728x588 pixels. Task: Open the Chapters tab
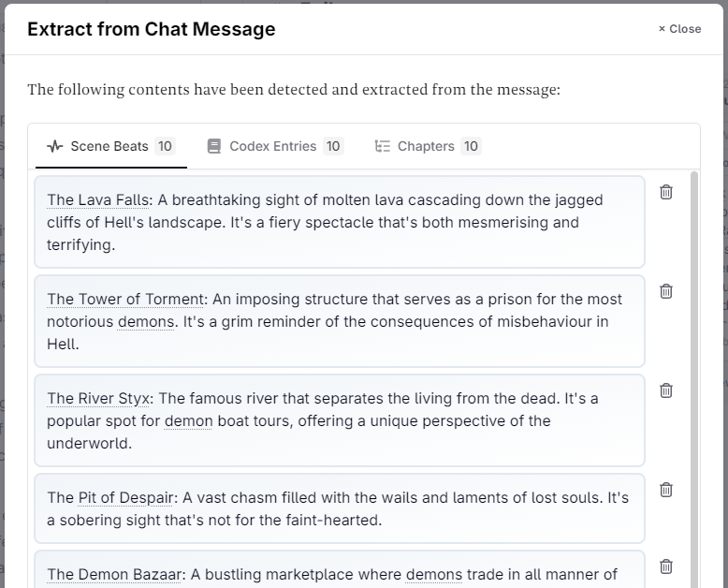pyautogui.click(x=427, y=146)
